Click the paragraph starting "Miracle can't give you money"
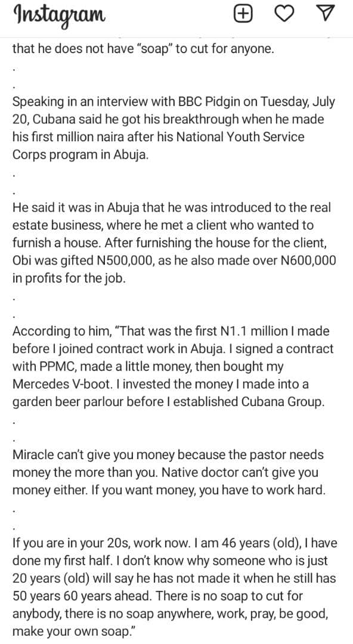 169,472
